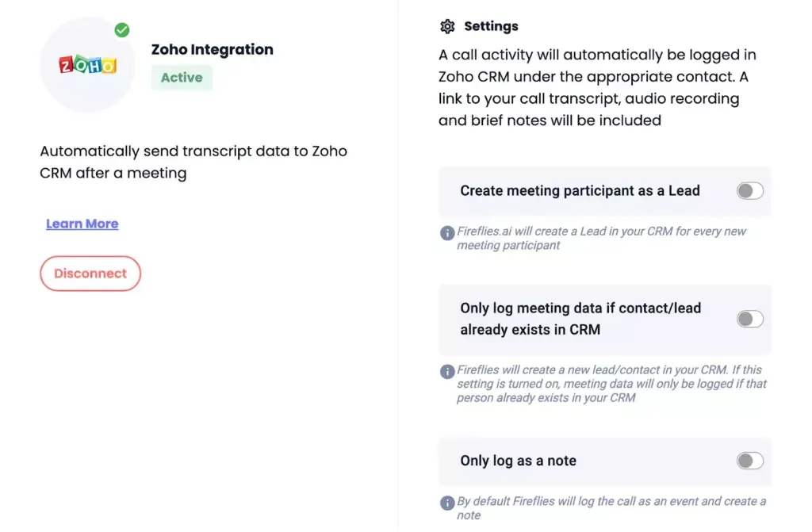The width and height of the screenshot is (812, 532).
Task: Click the Zoho logo avatar
Action: tap(87, 63)
